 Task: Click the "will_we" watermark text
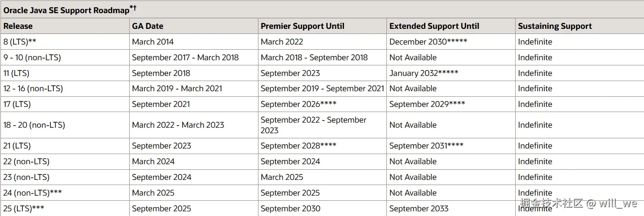(618, 203)
